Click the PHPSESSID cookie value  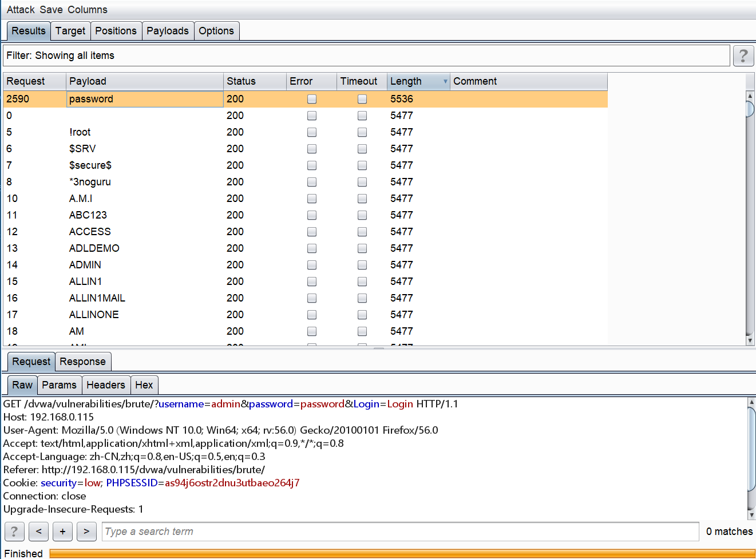tap(232, 483)
